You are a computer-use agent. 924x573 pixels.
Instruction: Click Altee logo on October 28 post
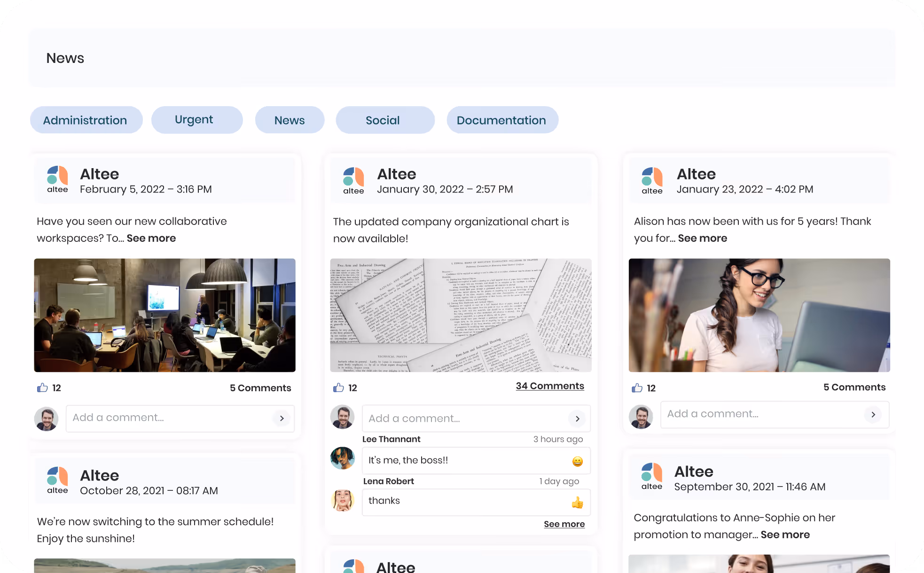(x=57, y=480)
